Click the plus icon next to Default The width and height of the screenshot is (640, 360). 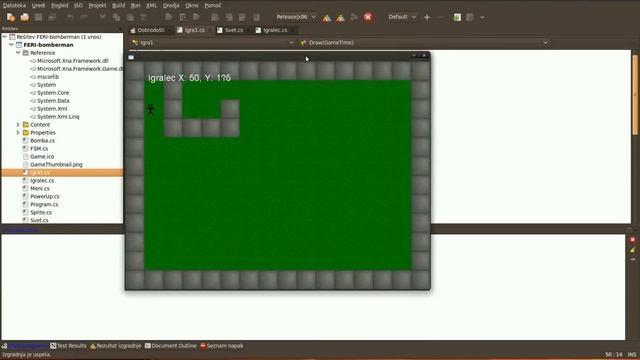pyautogui.click(x=427, y=17)
